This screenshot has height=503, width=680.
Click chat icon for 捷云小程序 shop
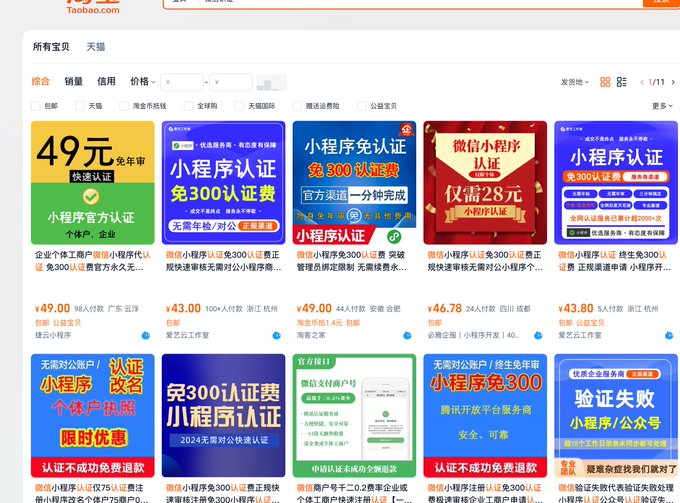pos(146,335)
